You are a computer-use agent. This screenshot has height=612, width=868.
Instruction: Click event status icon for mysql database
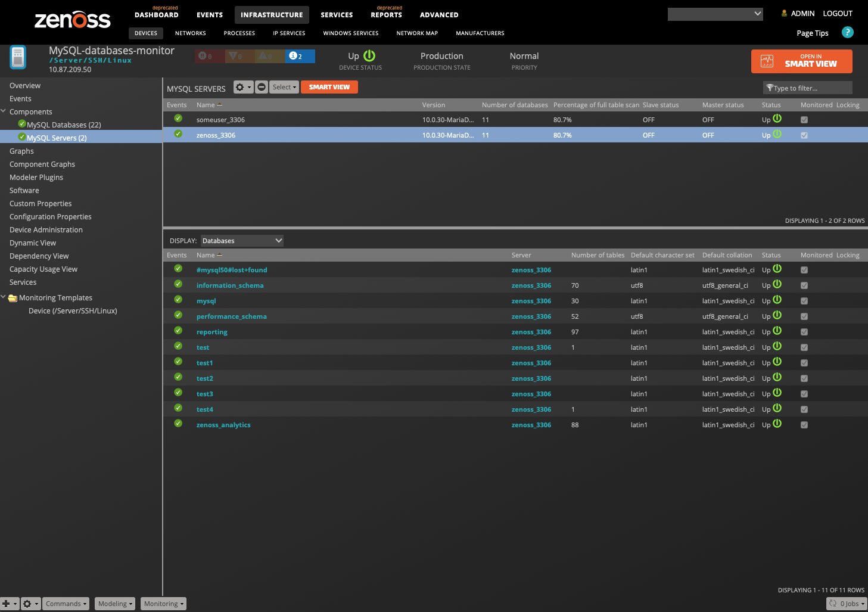coord(178,300)
